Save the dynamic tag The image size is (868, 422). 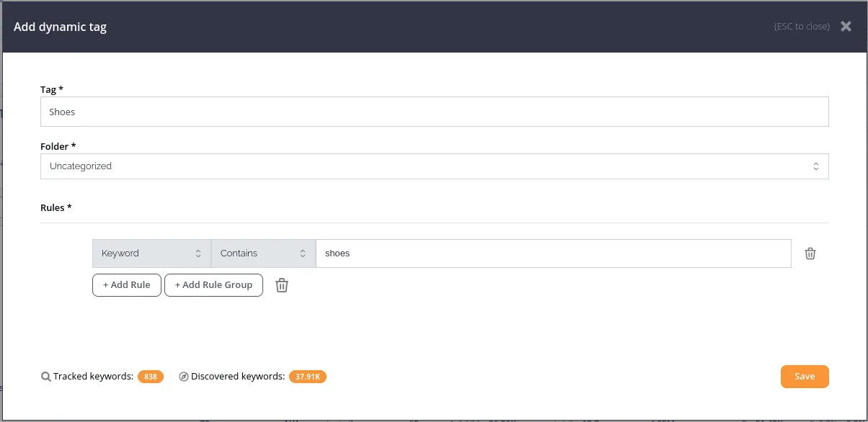[x=805, y=377]
